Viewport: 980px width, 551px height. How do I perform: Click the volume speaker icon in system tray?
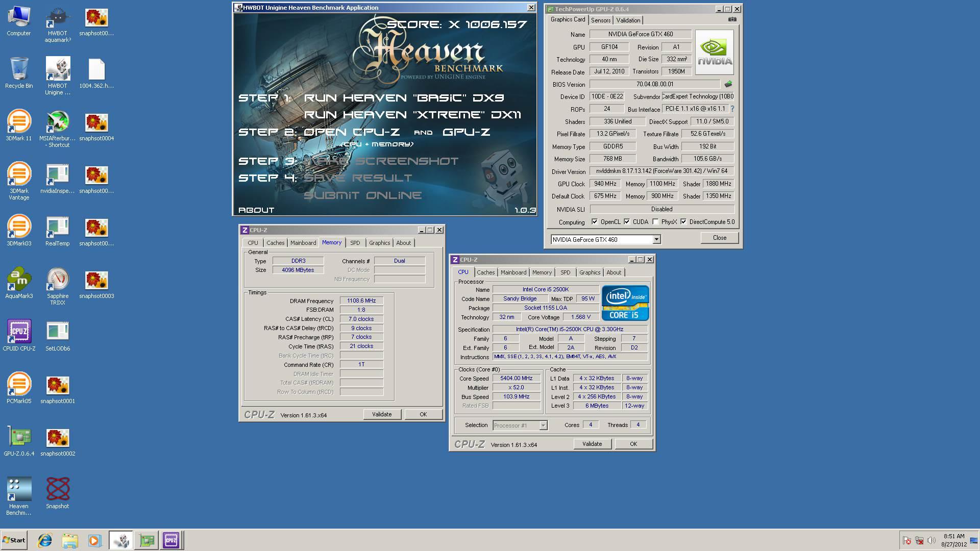932,540
